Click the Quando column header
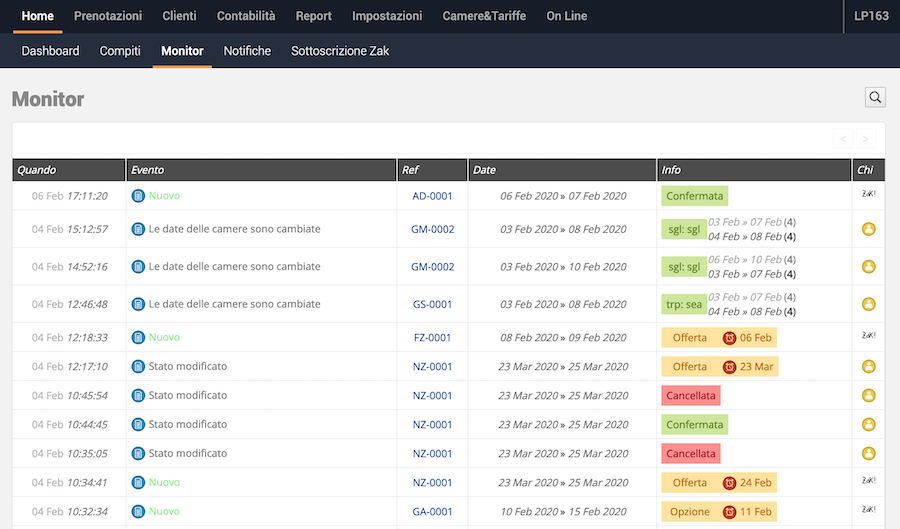The width and height of the screenshot is (900, 529). tap(68, 170)
